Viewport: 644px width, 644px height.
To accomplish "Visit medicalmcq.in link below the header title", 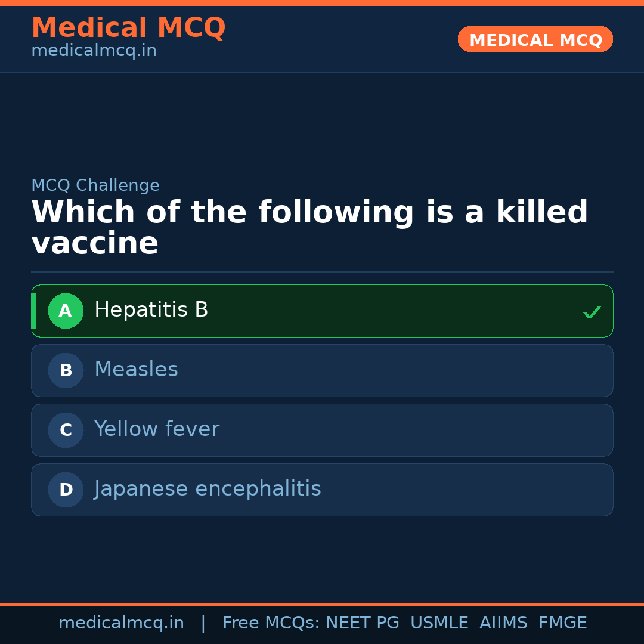I will 94,51.
